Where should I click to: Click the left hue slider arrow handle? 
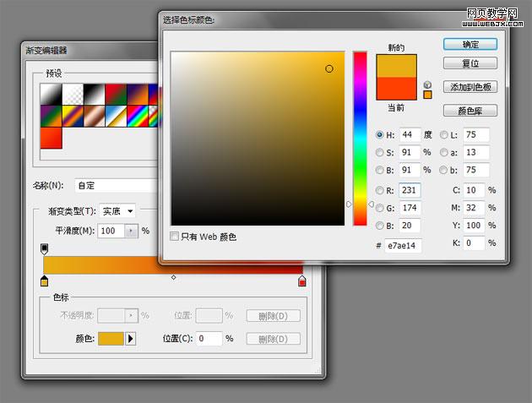(349, 204)
